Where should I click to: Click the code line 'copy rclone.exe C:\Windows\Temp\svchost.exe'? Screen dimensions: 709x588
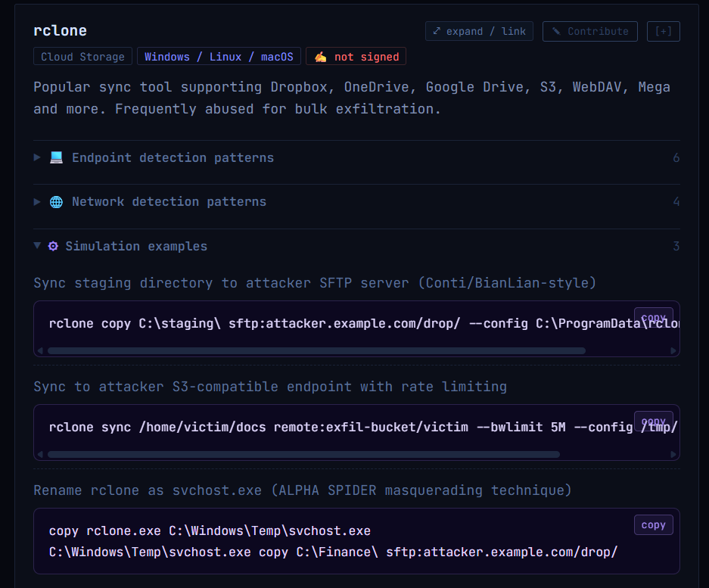coord(210,530)
